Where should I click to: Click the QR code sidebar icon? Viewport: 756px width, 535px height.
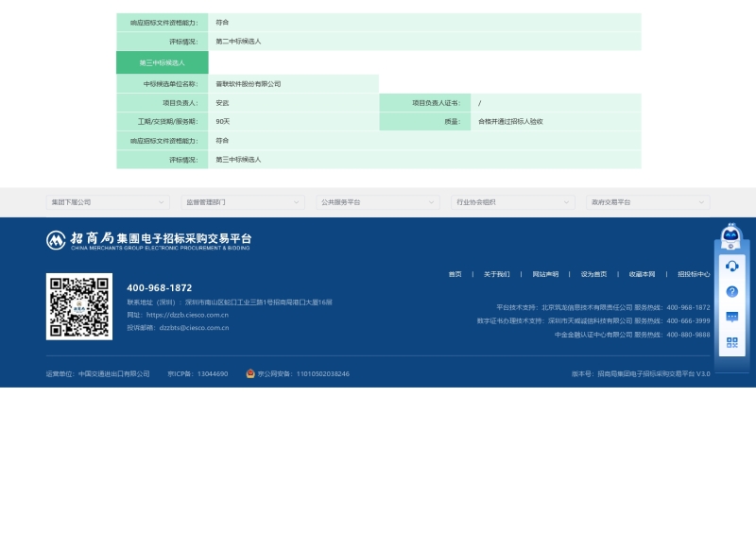731,342
